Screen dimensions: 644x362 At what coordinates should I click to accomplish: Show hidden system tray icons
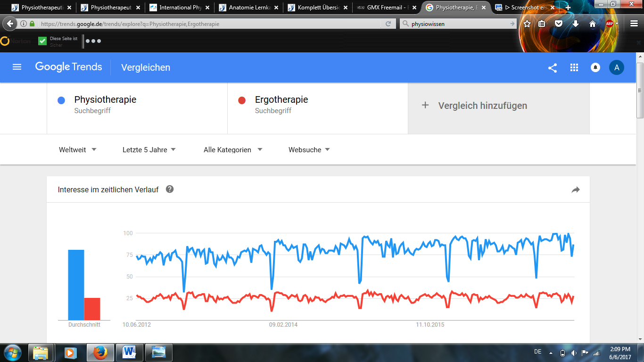tap(551, 353)
